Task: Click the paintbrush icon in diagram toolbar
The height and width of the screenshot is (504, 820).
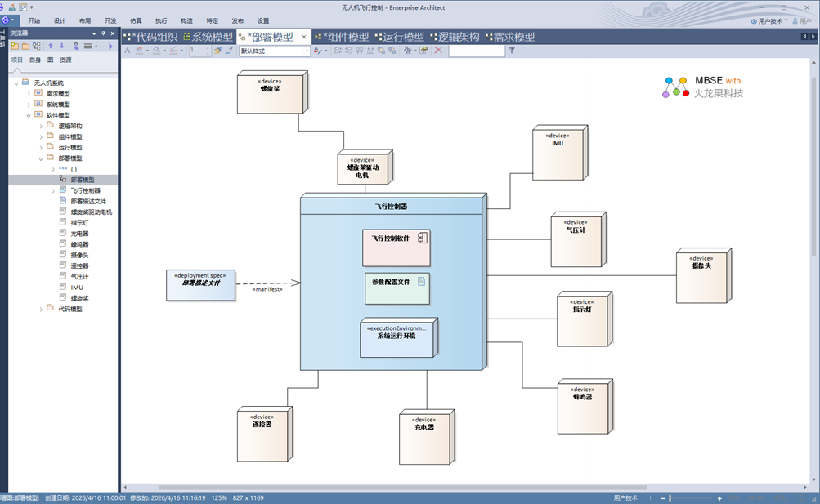Action: point(217,51)
